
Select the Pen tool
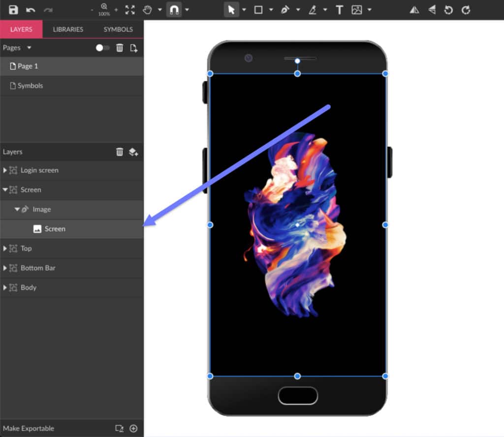(x=285, y=10)
